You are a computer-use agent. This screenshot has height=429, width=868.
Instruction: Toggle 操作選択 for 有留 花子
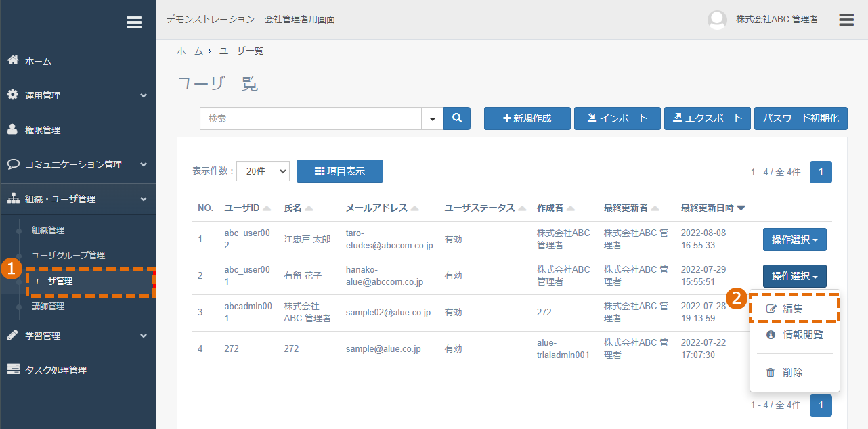coord(794,276)
